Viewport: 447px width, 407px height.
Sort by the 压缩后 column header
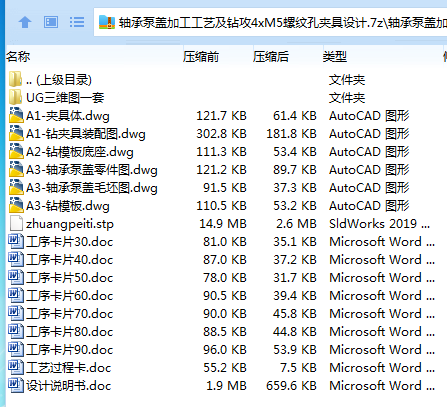coord(271,57)
